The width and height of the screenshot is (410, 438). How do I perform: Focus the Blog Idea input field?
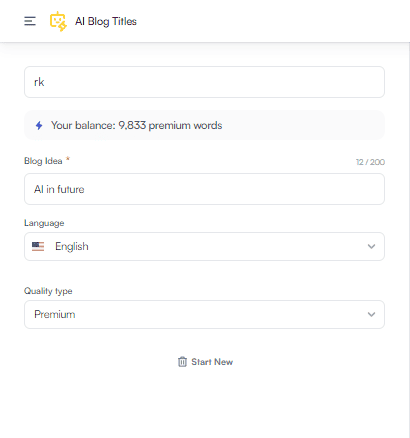204,189
